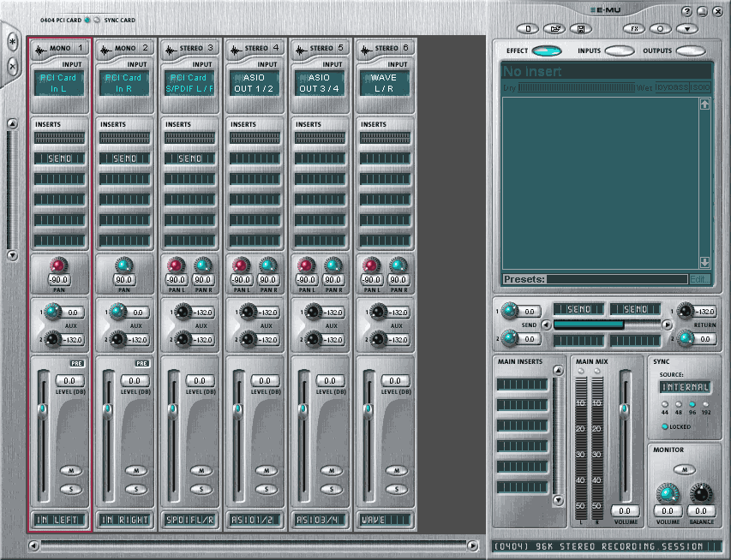Click the SEND insert on strip 3
Viewport: 731px width, 560px height.
[x=189, y=158]
